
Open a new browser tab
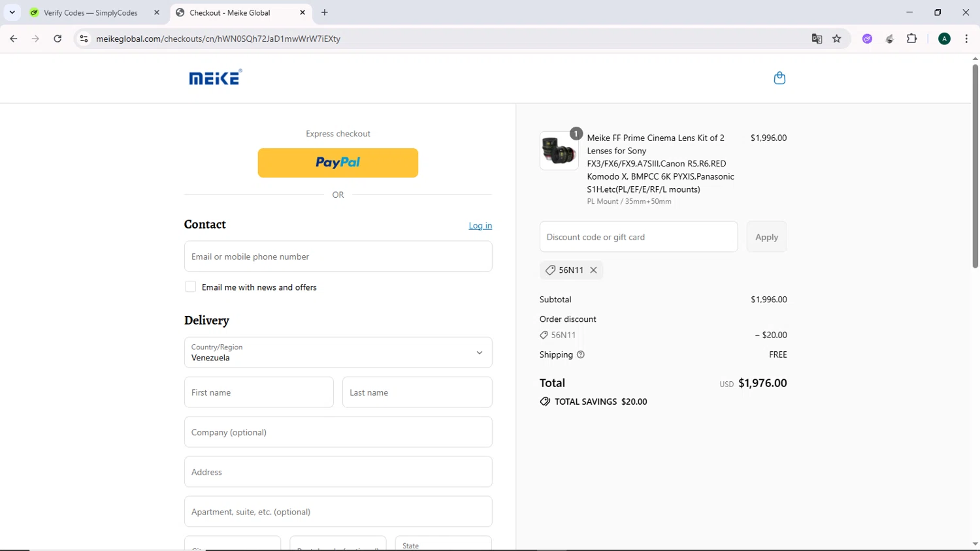[325, 12]
